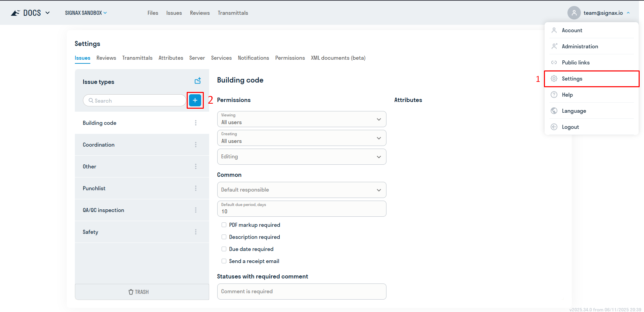Screen dimensions: 644x312
Task: Expand the Viewing permission dropdown
Action: tap(302, 119)
